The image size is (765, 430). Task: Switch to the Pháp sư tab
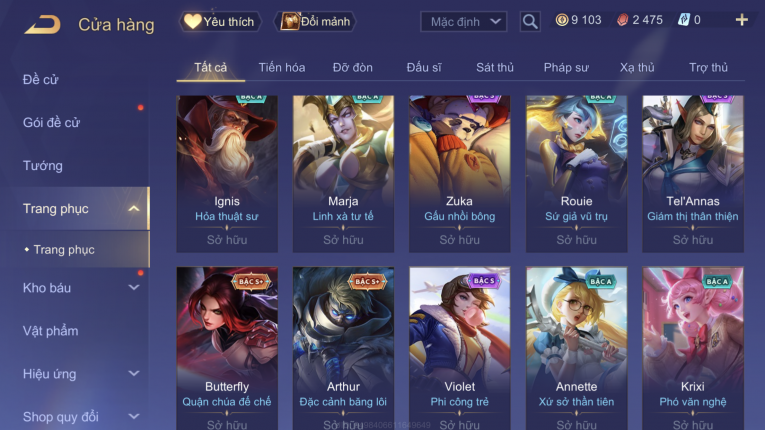point(566,67)
